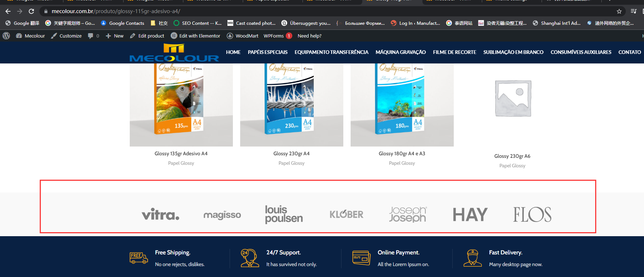Open Übersuggest bookmark
Viewport: 644px width, 277px height.
306,23
